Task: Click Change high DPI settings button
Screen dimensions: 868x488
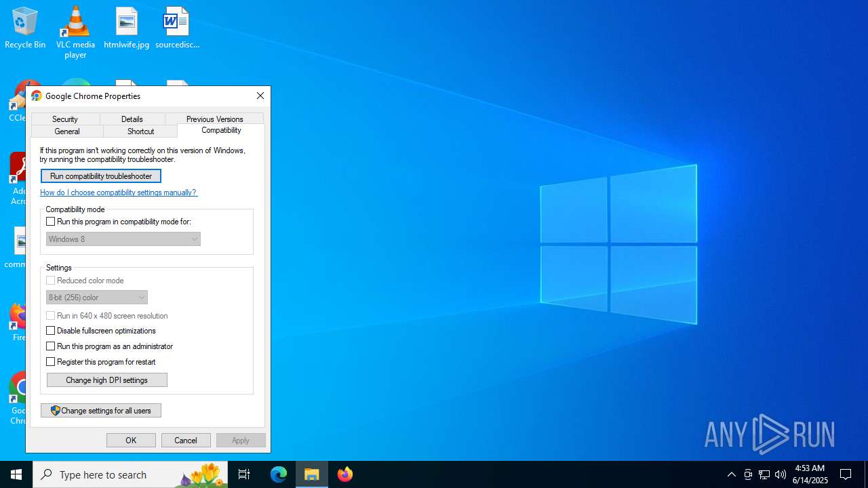Action: pyautogui.click(x=107, y=380)
